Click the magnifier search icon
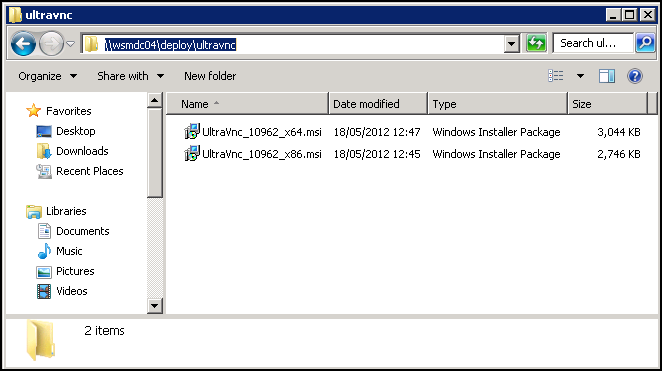662x371 pixels. click(x=645, y=43)
